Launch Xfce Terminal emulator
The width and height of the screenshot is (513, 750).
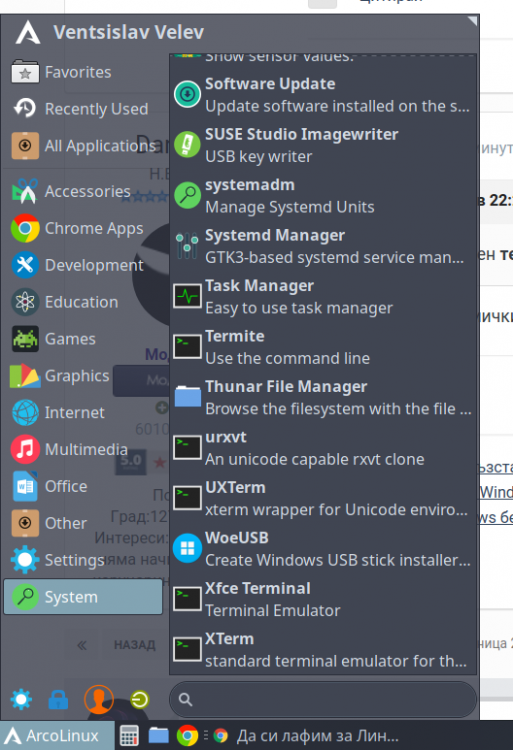tap(323, 599)
